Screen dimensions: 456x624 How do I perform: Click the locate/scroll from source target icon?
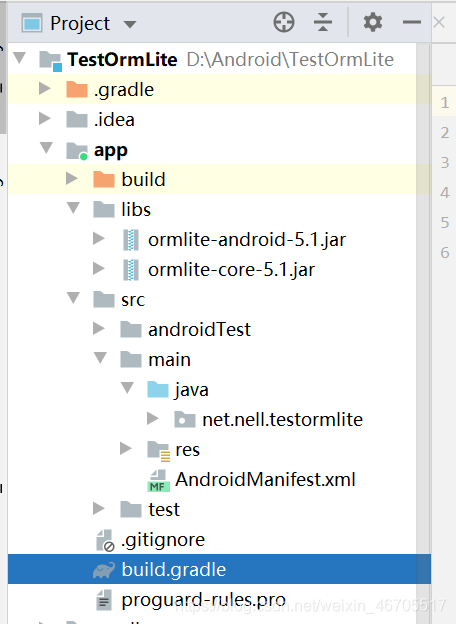click(x=284, y=22)
